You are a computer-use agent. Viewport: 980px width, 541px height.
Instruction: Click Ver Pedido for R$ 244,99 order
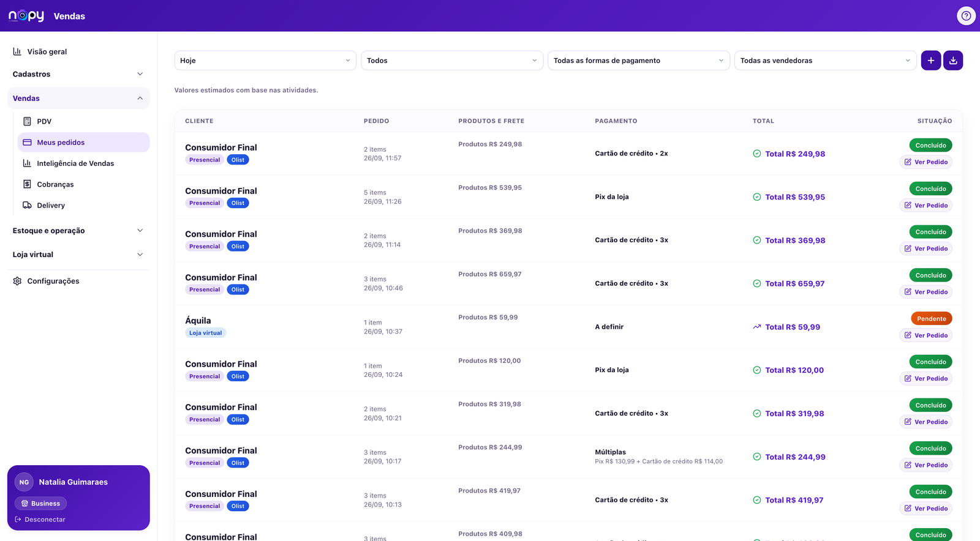tap(926, 465)
